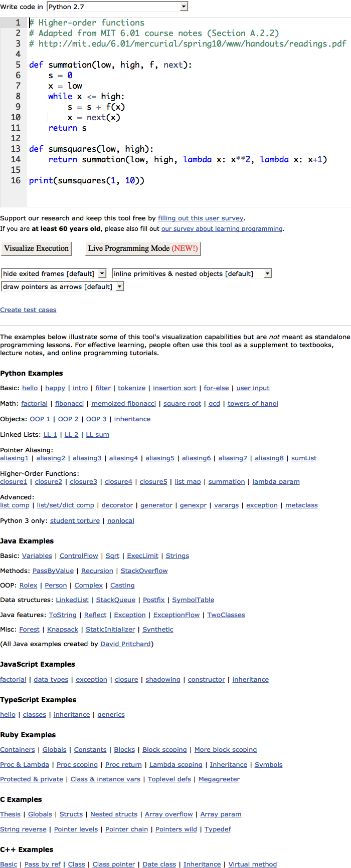Open the lambda param example
This screenshot has width=351, height=868.
276,482
